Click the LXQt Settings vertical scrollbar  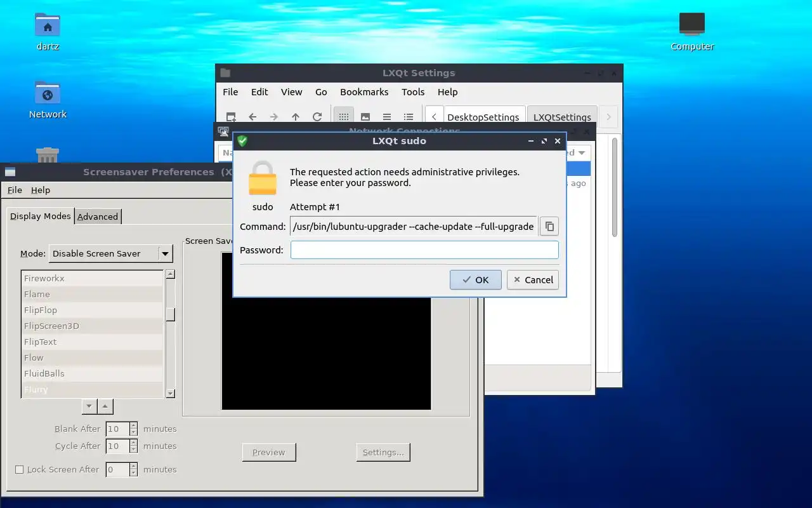614,188
